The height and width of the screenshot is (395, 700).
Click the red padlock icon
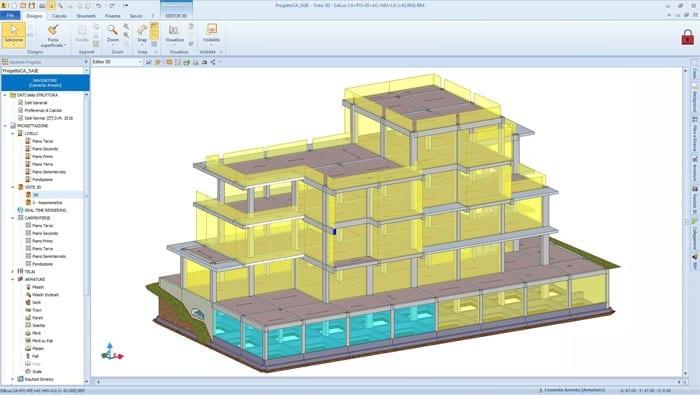[x=688, y=37]
